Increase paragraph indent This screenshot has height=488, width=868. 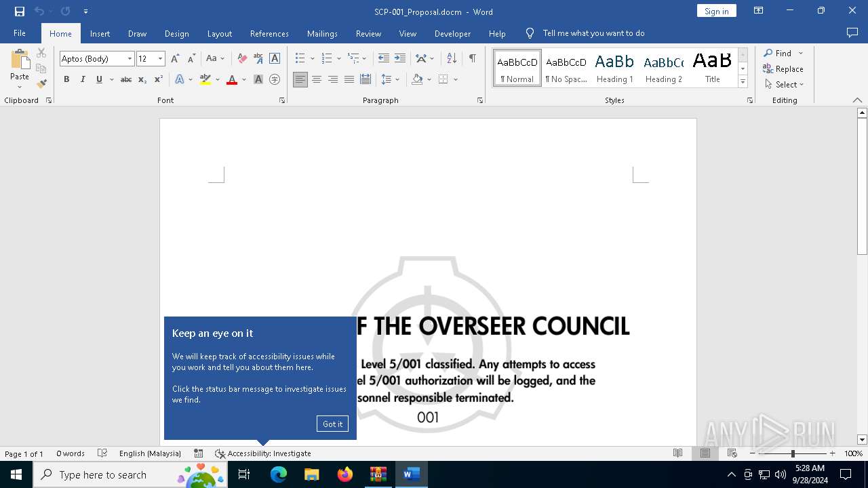click(x=400, y=58)
